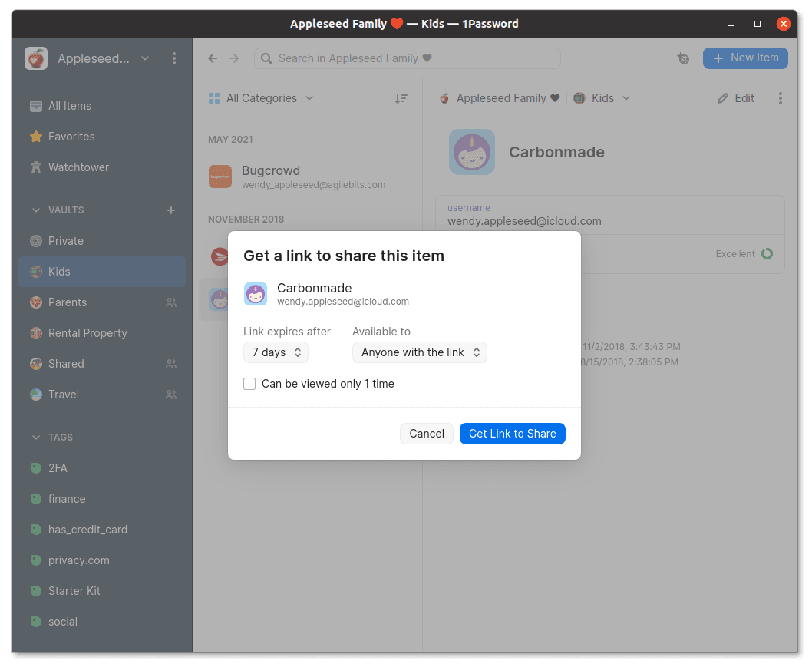Screen dimensions: 812x667
Task: Enable 'Can be viewed only 1 time'
Action: click(249, 383)
